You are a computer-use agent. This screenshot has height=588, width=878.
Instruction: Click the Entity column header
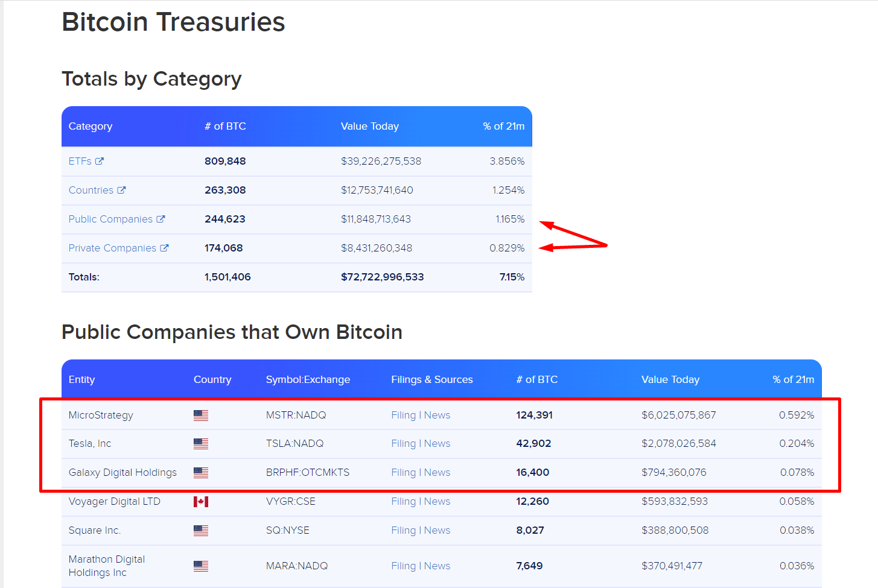coord(81,379)
